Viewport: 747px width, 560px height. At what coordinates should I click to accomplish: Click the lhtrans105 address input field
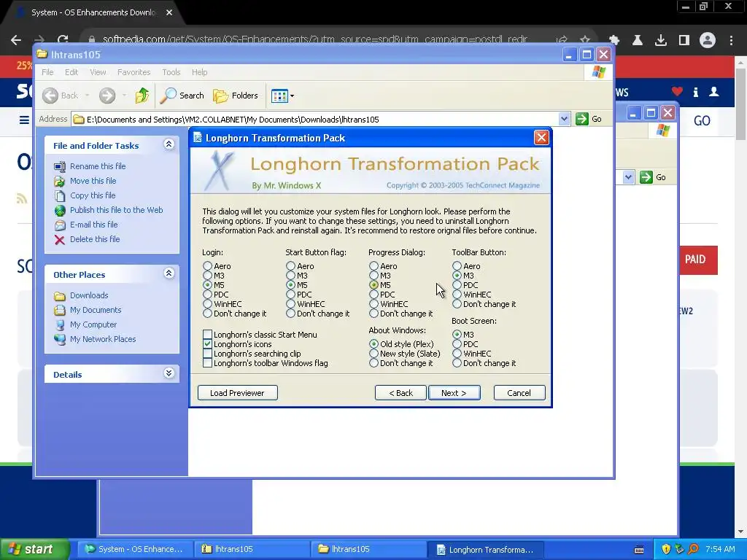point(314,119)
